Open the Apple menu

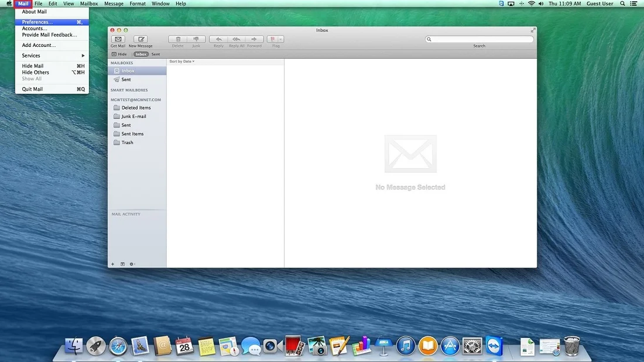(9, 4)
